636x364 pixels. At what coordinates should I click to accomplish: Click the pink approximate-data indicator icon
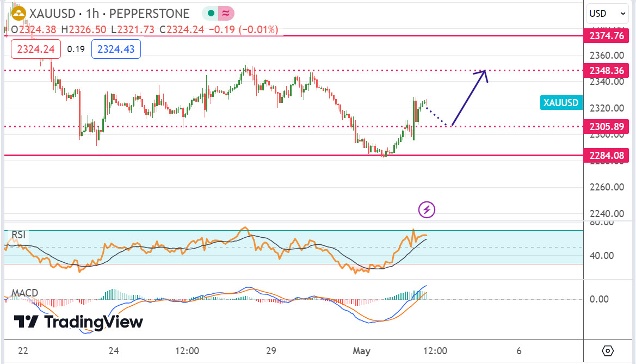pyautogui.click(x=226, y=14)
